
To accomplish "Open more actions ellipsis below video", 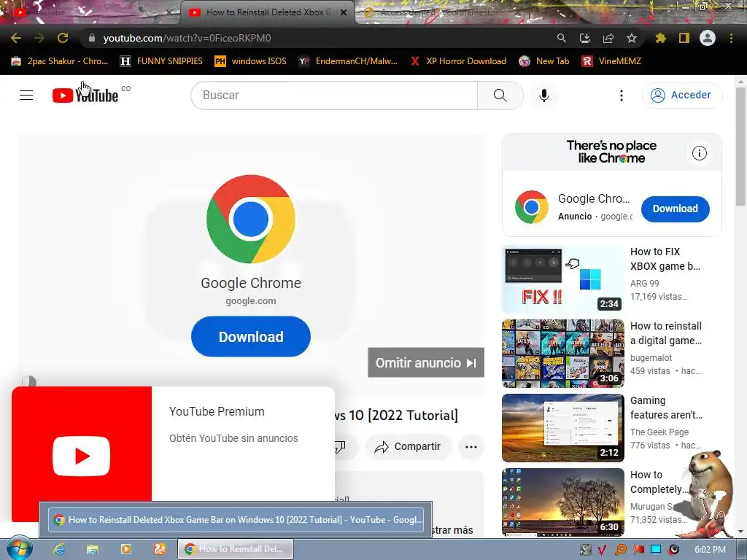I will [x=471, y=447].
